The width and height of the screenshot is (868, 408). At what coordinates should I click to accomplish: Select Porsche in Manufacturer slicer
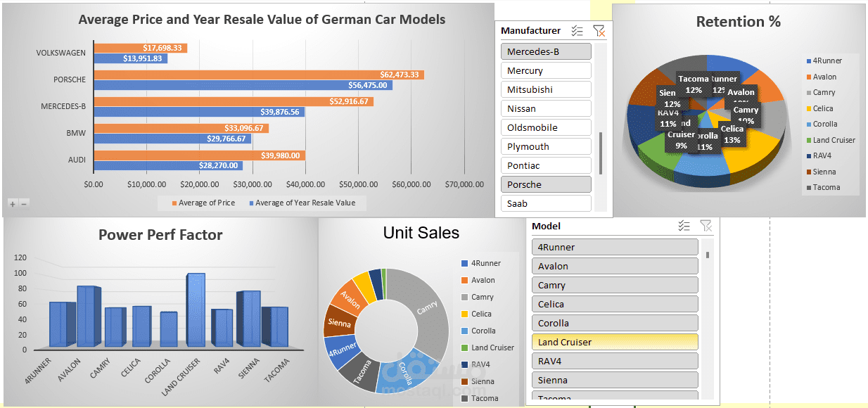click(546, 184)
